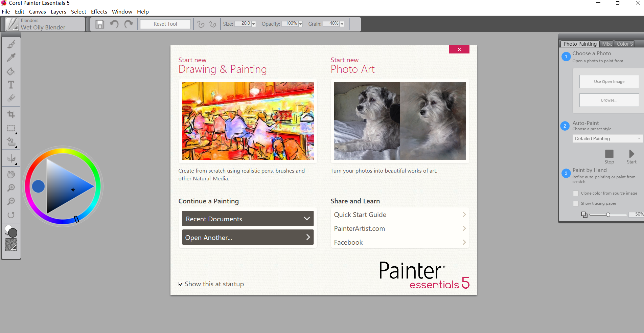
Task: Select the Dropper tool
Action: pyautogui.click(x=11, y=58)
